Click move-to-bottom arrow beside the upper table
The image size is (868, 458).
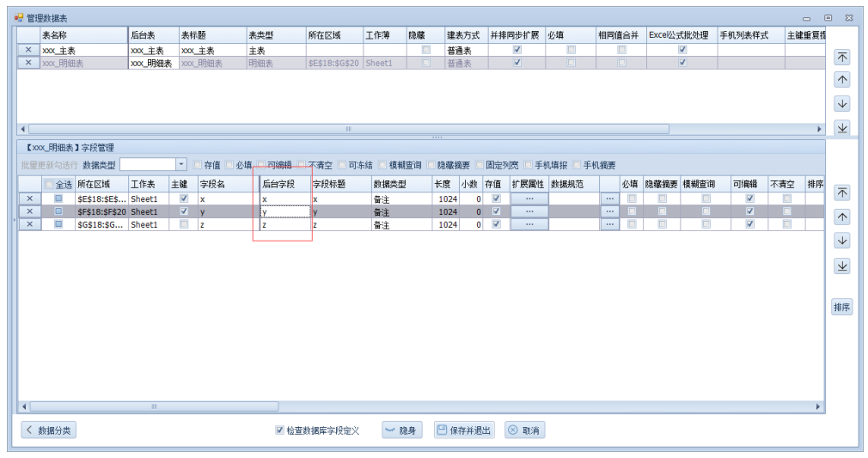pyautogui.click(x=842, y=127)
